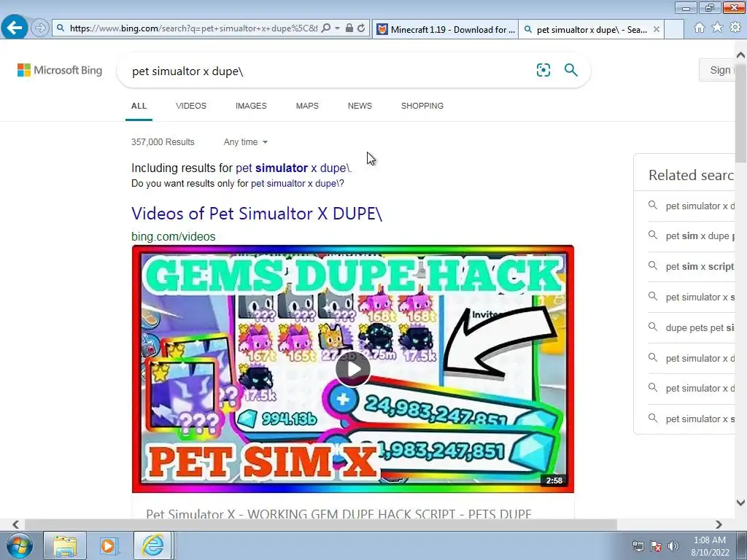Click the Bing visual search camera icon

tap(543, 70)
